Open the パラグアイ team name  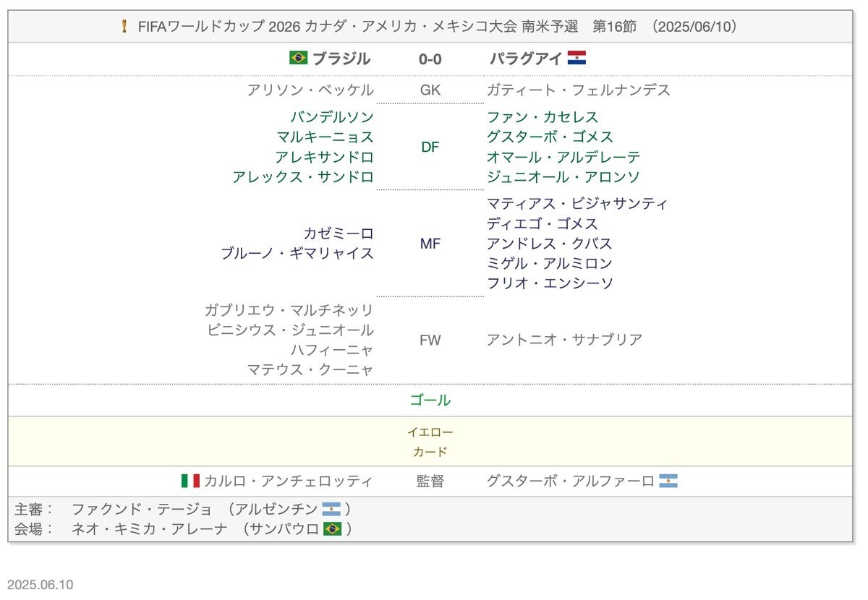tap(526, 59)
